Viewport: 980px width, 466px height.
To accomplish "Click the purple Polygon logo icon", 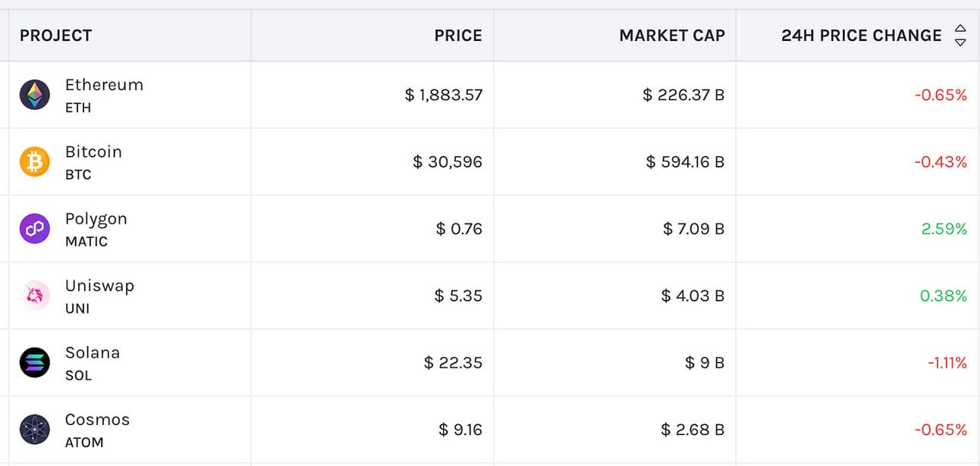I will [35, 229].
